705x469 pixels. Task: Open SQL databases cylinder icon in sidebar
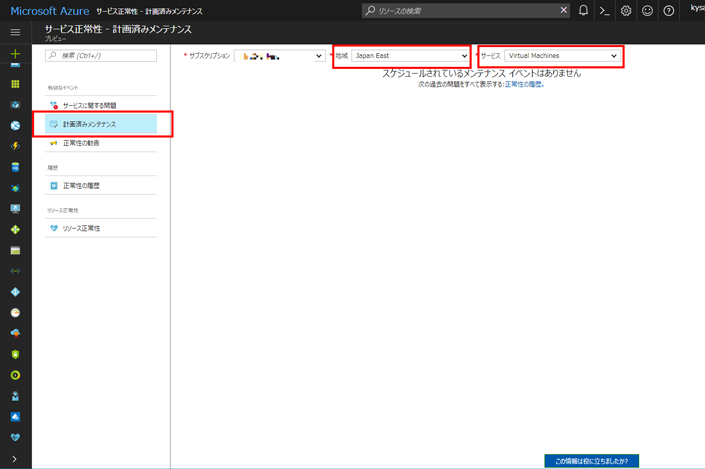point(15,167)
